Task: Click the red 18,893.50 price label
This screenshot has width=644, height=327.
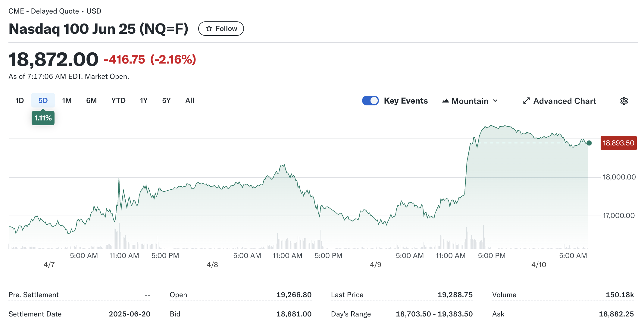Action: pyautogui.click(x=618, y=143)
